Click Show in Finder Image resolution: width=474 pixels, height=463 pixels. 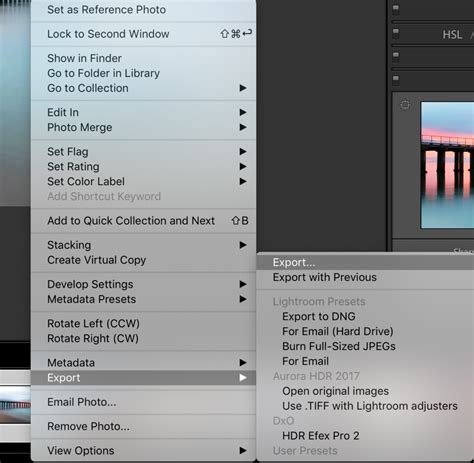click(x=143, y=58)
